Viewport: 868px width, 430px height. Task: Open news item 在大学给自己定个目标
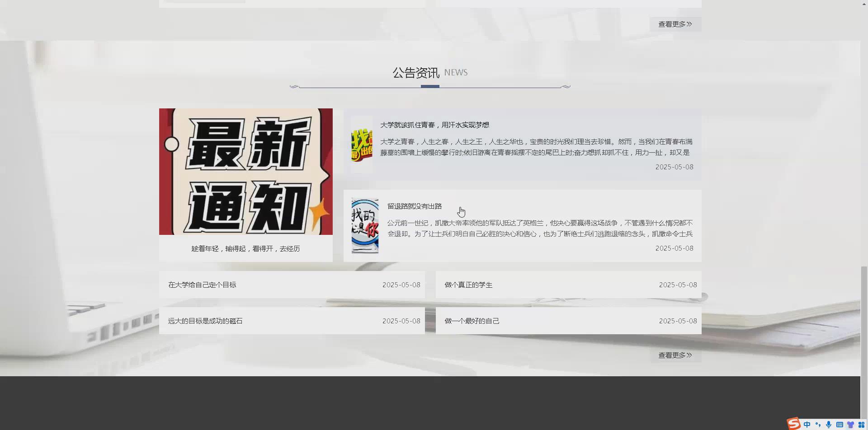pos(202,285)
